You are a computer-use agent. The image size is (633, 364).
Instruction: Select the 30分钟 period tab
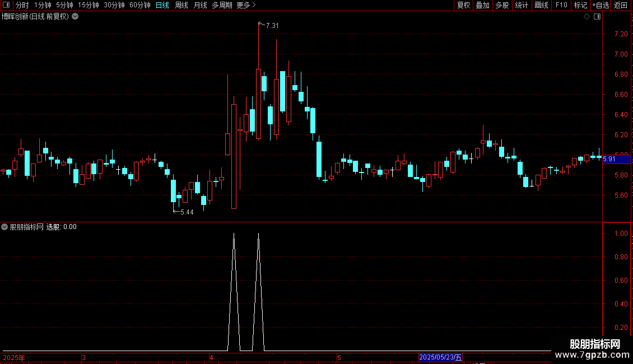[114, 5]
